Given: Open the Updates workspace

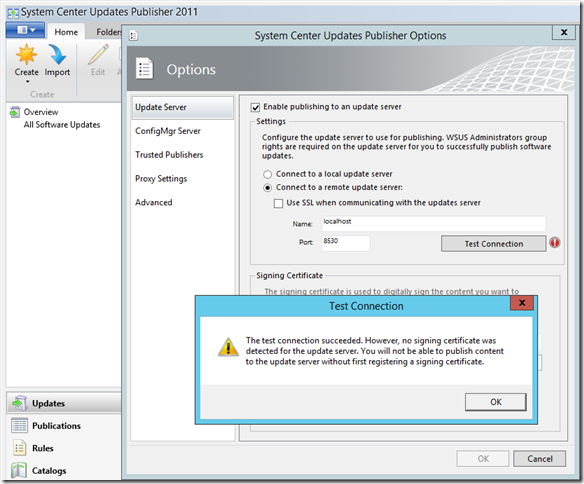Looking at the screenshot, I should coord(63,403).
